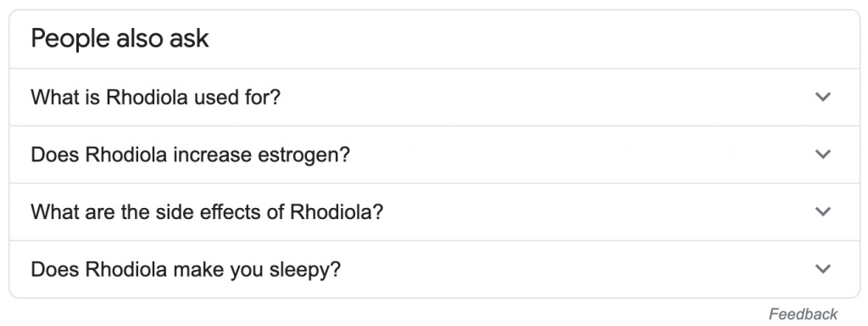Reveal the answer about Rhodiola and estrogen
This screenshot has width=868, height=326.
pyautogui.click(x=435, y=155)
